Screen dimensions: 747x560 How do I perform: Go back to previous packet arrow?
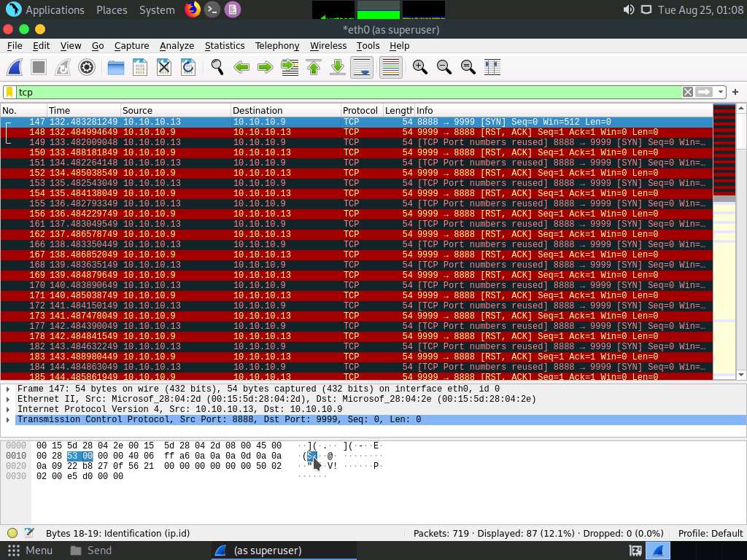click(241, 67)
